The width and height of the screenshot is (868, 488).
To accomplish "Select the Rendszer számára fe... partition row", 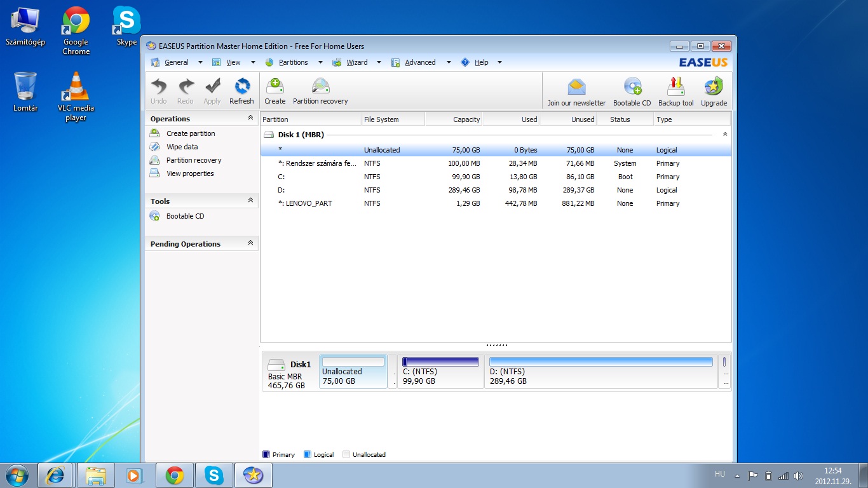I will 496,163.
